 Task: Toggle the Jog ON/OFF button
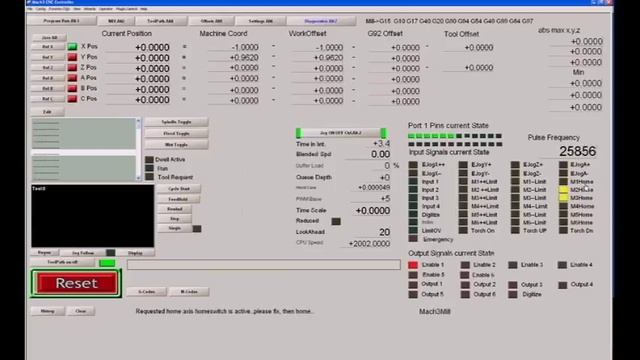(x=341, y=133)
